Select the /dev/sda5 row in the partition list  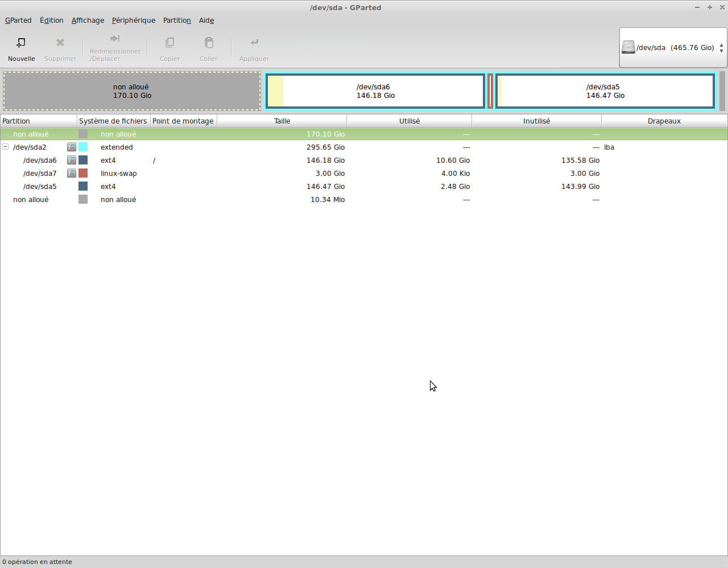(x=364, y=186)
